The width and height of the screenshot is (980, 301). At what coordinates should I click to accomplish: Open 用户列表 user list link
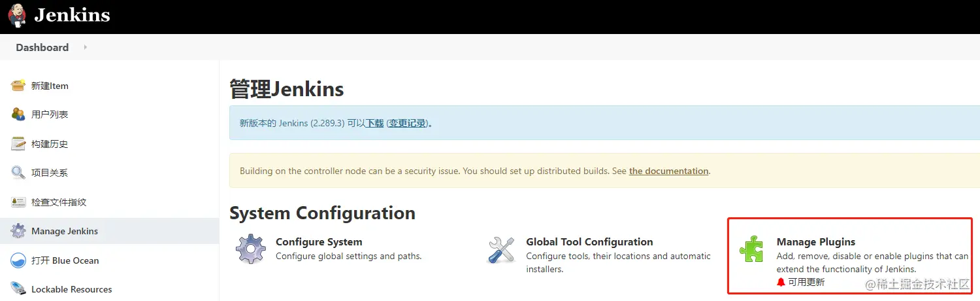click(50, 115)
